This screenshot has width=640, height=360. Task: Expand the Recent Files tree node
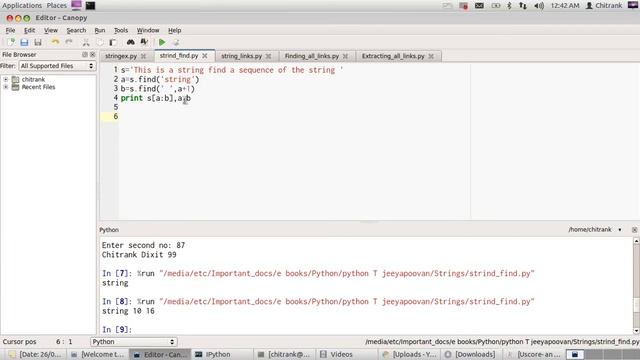[6, 87]
